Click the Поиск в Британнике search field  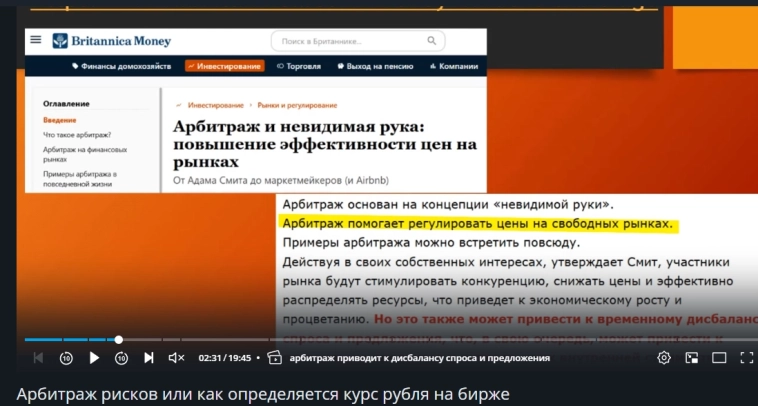point(358,42)
